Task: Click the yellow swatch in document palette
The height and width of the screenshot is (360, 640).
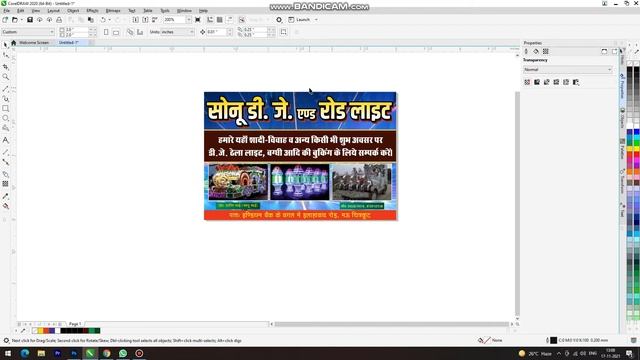Action: coord(40,331)
